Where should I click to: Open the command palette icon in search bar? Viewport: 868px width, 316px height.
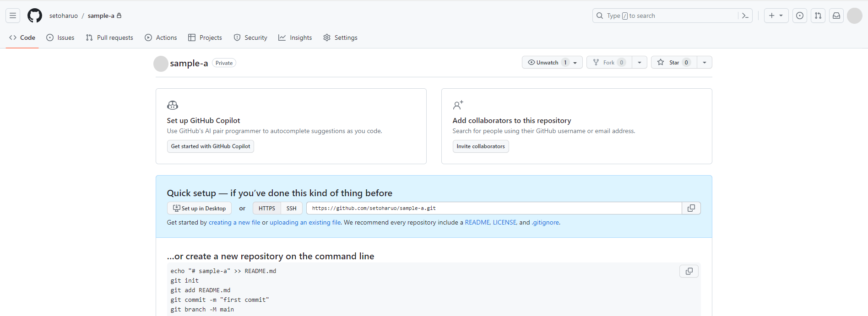745,16
